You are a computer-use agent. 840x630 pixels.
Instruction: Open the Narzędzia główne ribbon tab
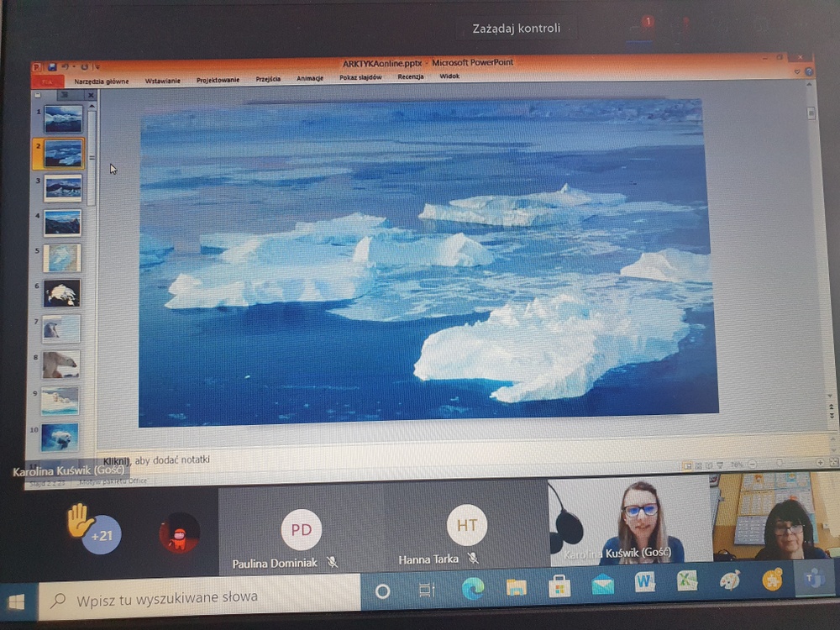click(x=102, y=81)
